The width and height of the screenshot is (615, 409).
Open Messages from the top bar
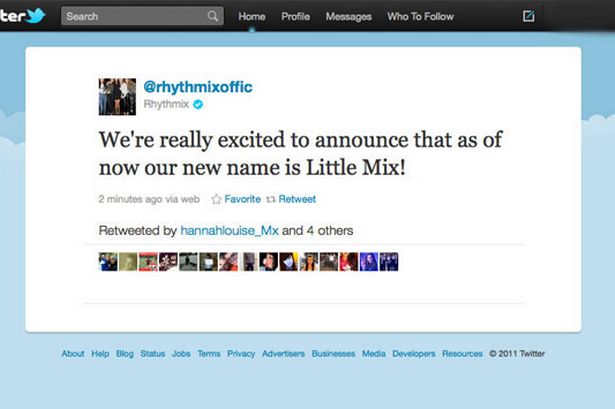point(348,16)
